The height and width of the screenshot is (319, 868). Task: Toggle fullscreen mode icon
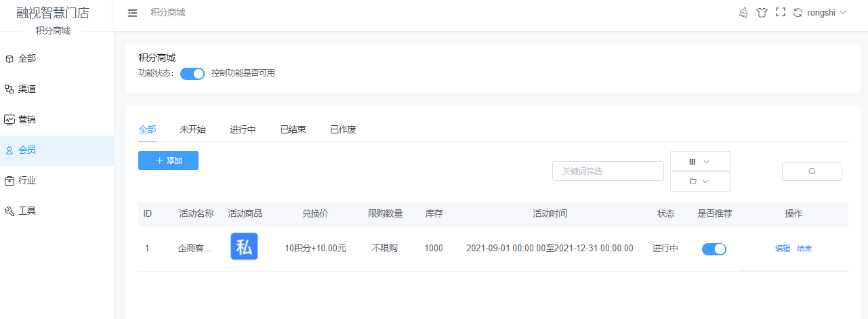click(780, 12)
